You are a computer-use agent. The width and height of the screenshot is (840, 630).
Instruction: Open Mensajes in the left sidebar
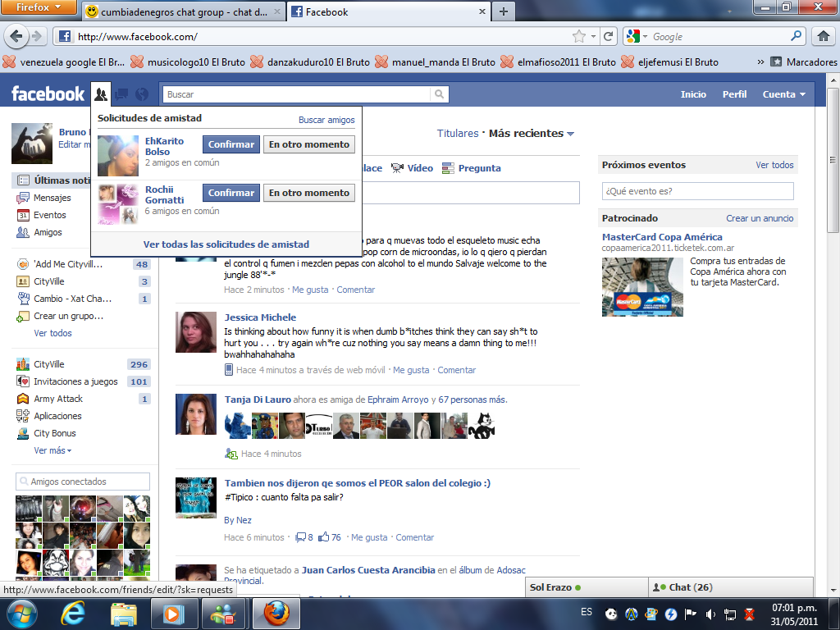tap(52, 198)
